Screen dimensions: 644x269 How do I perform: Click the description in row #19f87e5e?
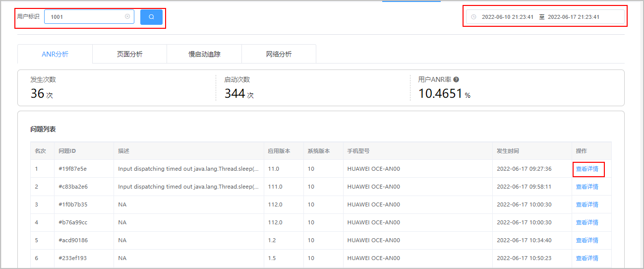click(188, 169)
